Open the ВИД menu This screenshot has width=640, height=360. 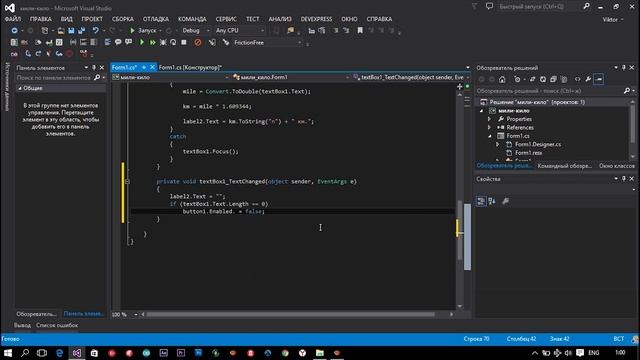tap(67, 19)
